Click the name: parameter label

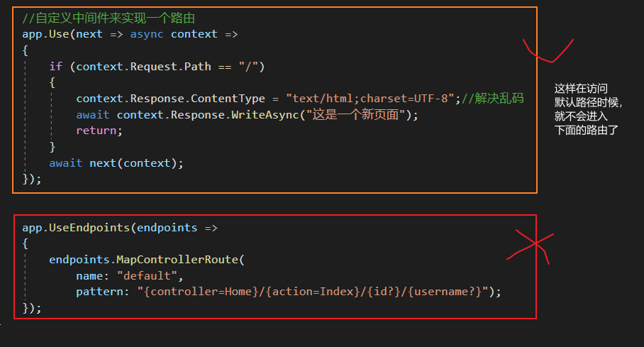pyautogui.click(x=93, y=276)
